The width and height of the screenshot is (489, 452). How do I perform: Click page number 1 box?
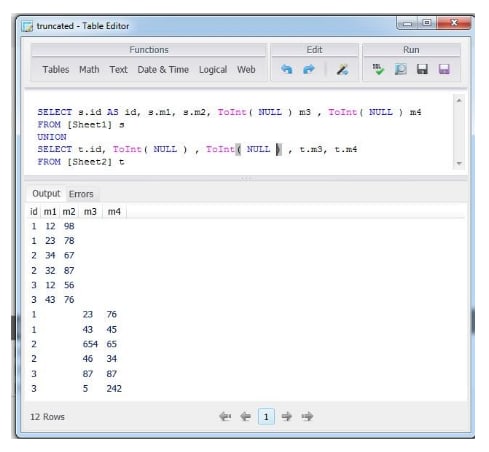(x=266, y=416)
